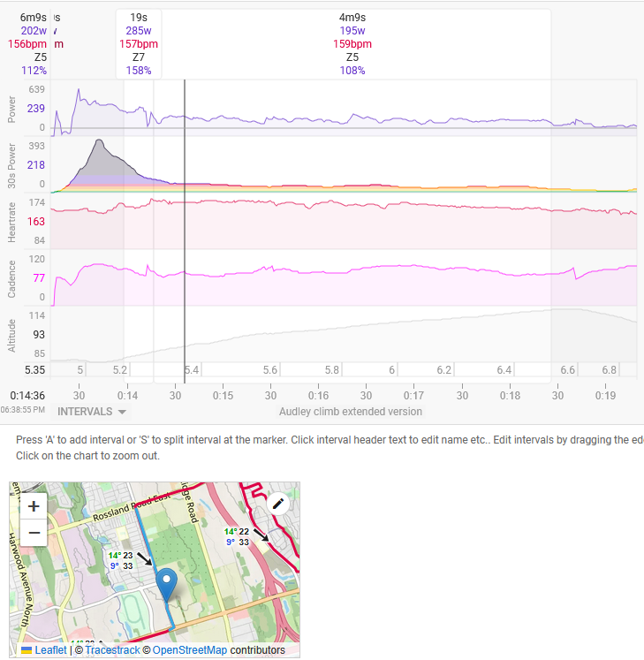Click the 30s power peak on chart
Viewport: 644px width, 660px height.
coord(99,140)
